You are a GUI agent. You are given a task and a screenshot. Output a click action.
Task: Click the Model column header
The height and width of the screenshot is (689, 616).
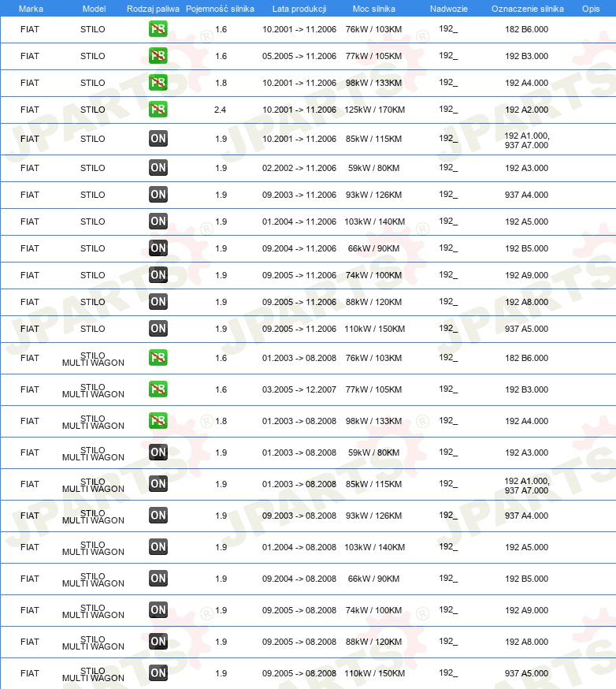click(x=94, y=9)
